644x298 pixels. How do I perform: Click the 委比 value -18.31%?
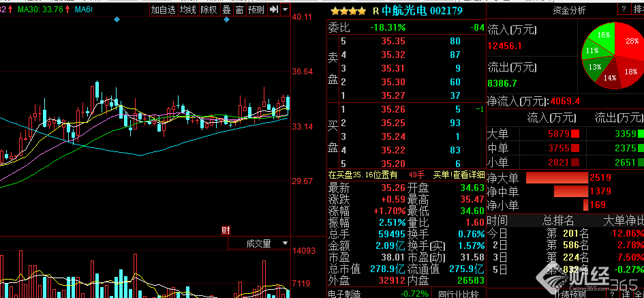[388, 27]
